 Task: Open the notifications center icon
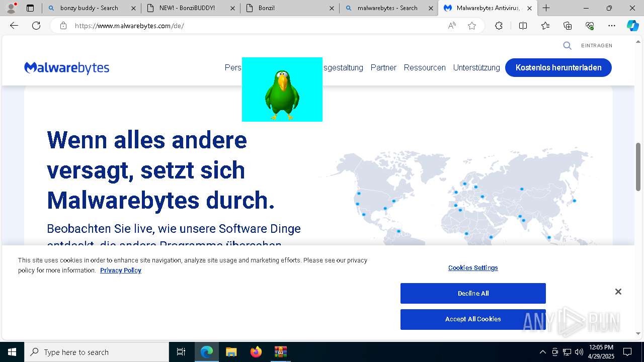click(x=627, y=352)
